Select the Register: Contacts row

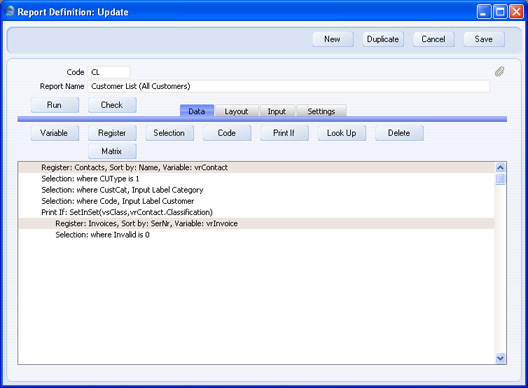(x=256, y=167)
